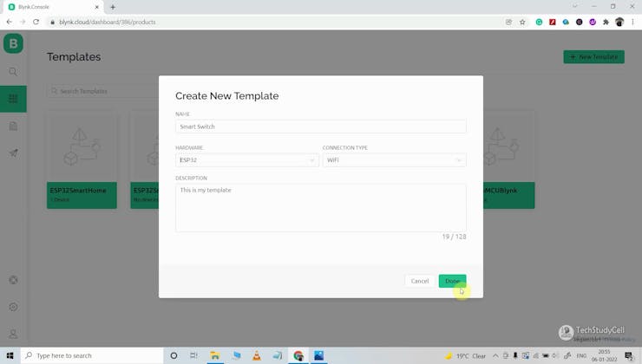The image size is (642, 364).
Task: Cancel the Create New Template dialog
Action: 420,281
